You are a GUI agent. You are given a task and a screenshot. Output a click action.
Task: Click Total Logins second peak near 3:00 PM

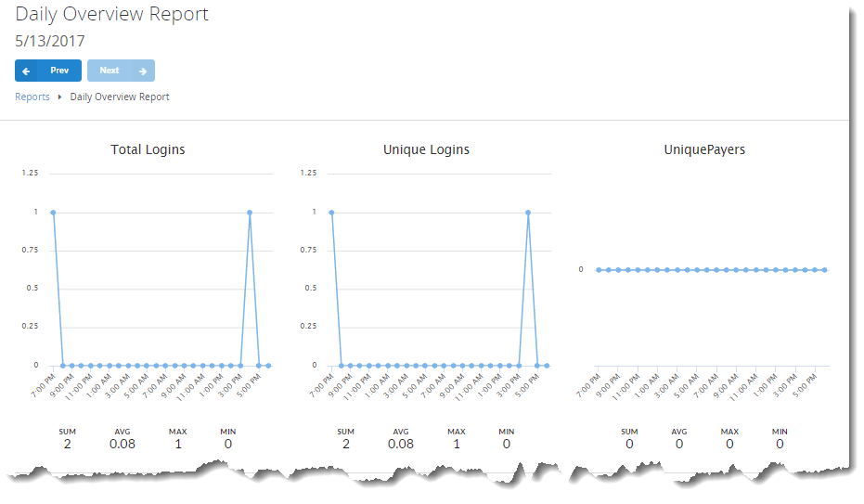250,213
